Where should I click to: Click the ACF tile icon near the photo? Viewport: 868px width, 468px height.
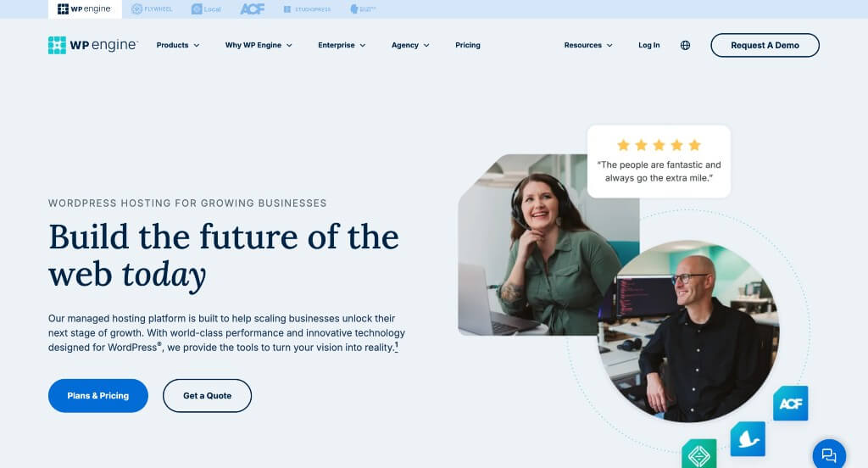click(791, 404)
